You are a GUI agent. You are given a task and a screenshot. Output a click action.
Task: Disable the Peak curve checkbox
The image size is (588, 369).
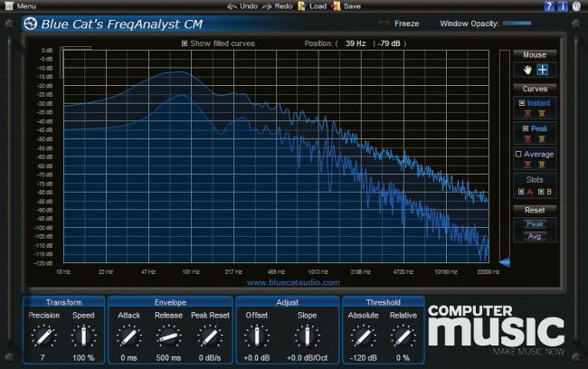tap(526, 128)
